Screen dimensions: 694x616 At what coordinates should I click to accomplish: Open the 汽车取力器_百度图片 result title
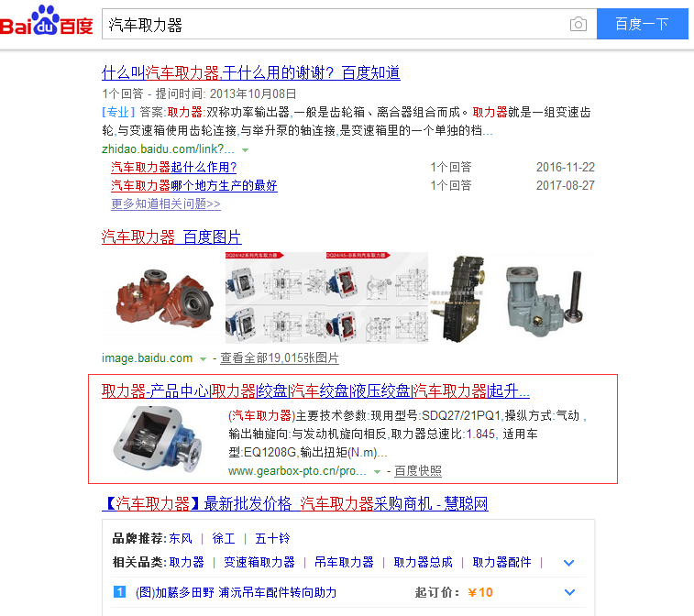tap(171, 237)
